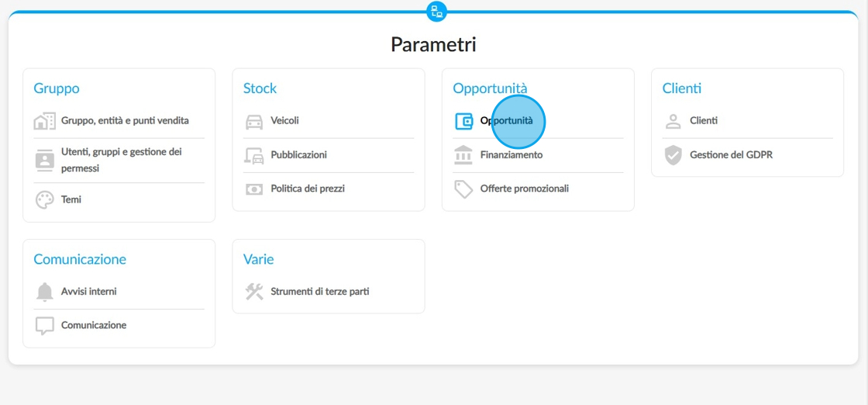Click the bell icon beside Avvisi interni
This screenshot has width=868, height=405.
44,292
